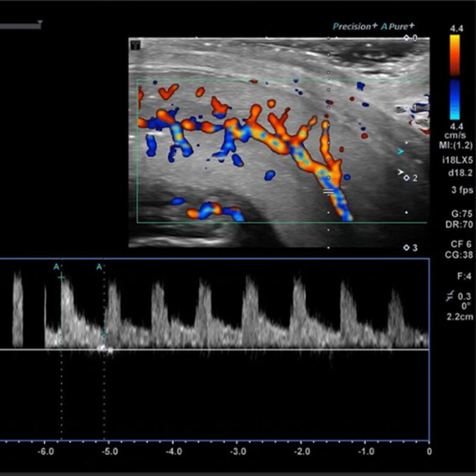This screenshot has height=476, width=476.
Task: Click the G:75 gain value
Action: [462, 214]
